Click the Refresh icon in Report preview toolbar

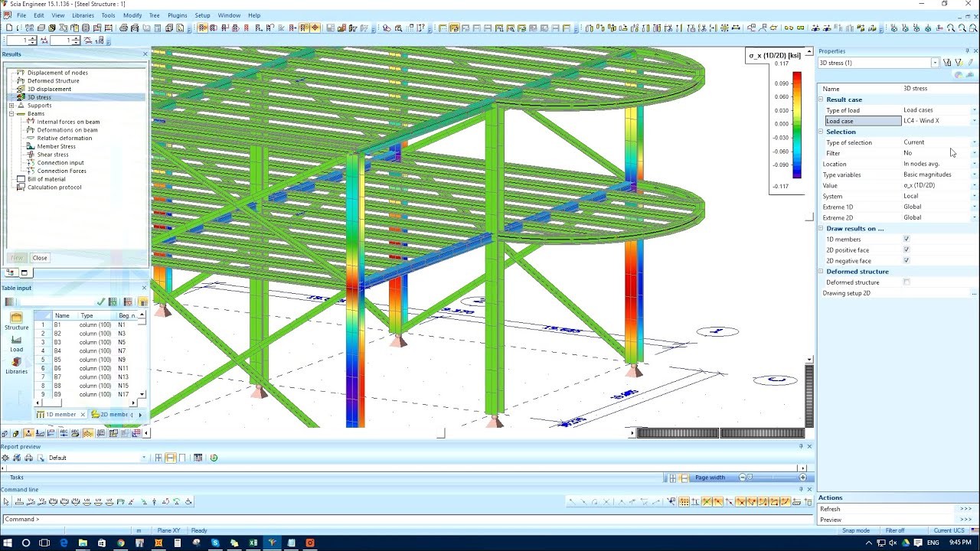point(213,457)
